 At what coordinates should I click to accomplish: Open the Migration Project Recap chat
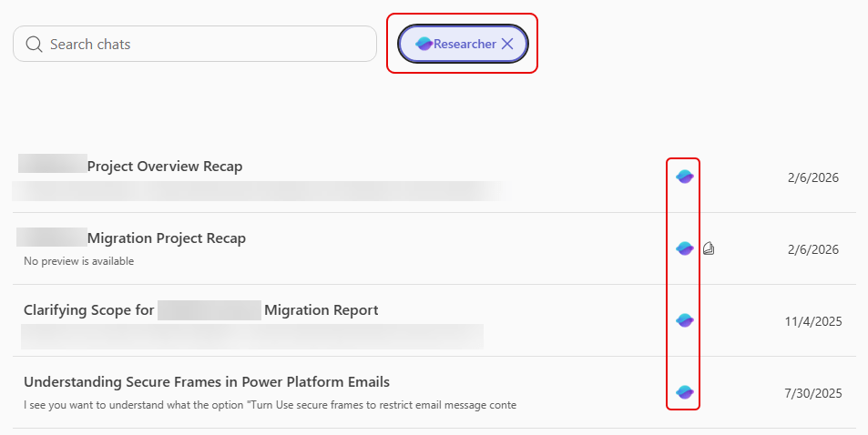pyautogui.click(x=166, y=238)
